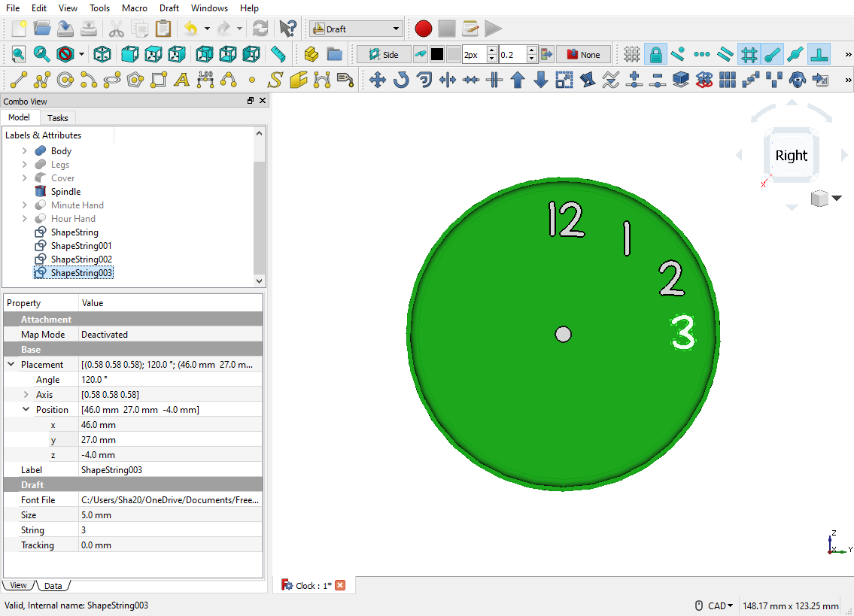This screenshot has width=854, height=616.
Task: Close the Clock document tab
Action: coord(340,585)
